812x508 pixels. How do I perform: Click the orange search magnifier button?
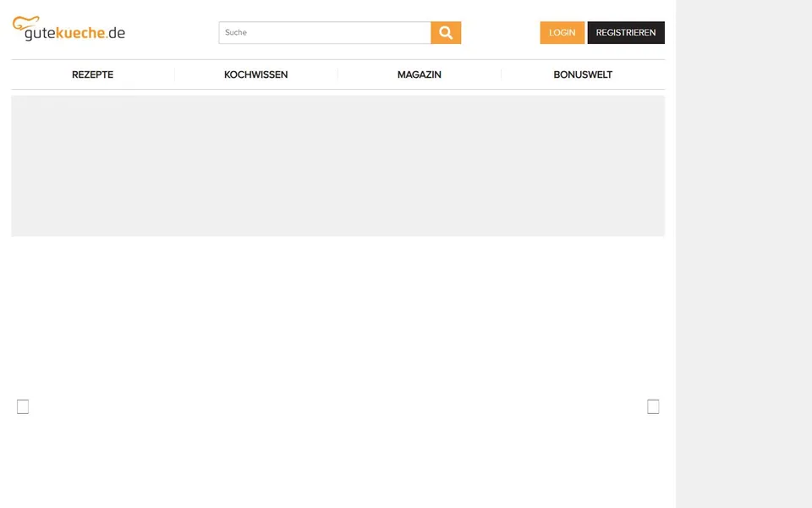(446, 33)
